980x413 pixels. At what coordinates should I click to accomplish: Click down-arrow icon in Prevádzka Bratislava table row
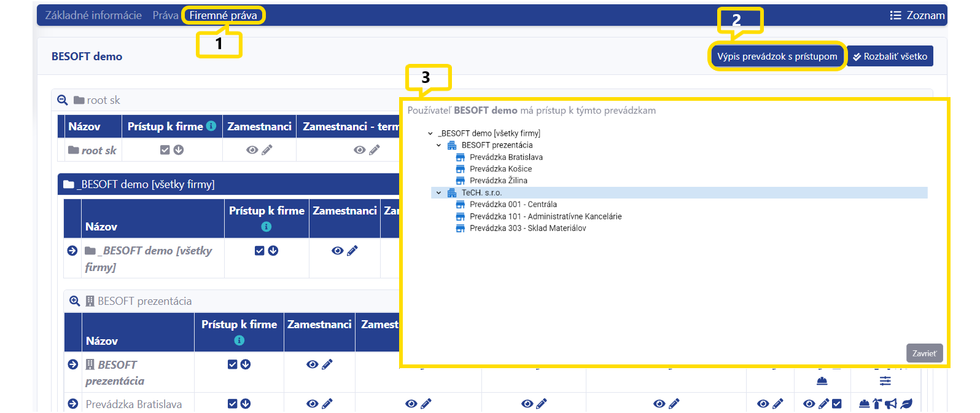coord(246,403)
